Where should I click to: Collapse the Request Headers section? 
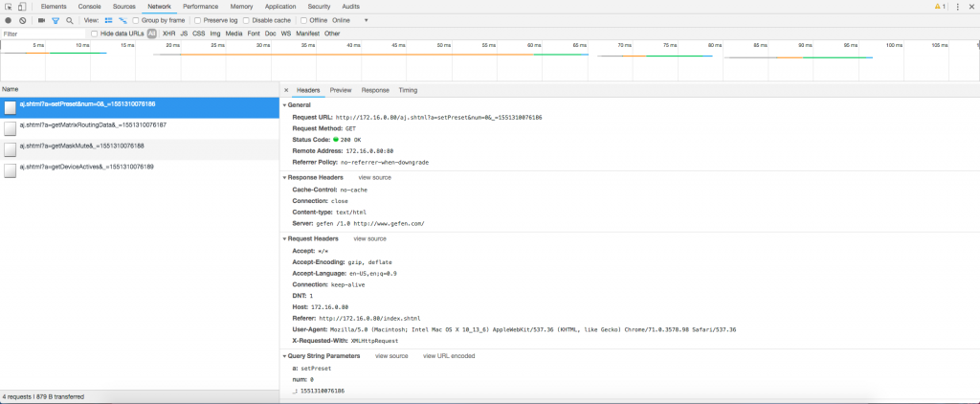point(287,238)
